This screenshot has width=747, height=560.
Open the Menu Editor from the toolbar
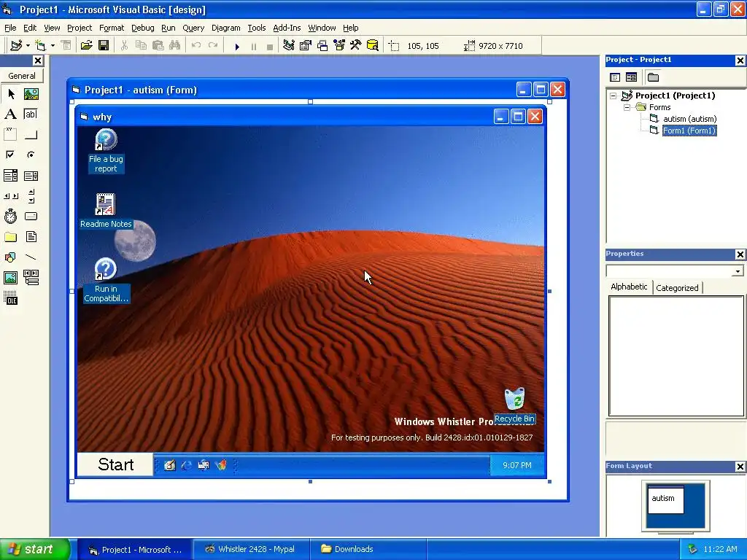coord(66,46)
